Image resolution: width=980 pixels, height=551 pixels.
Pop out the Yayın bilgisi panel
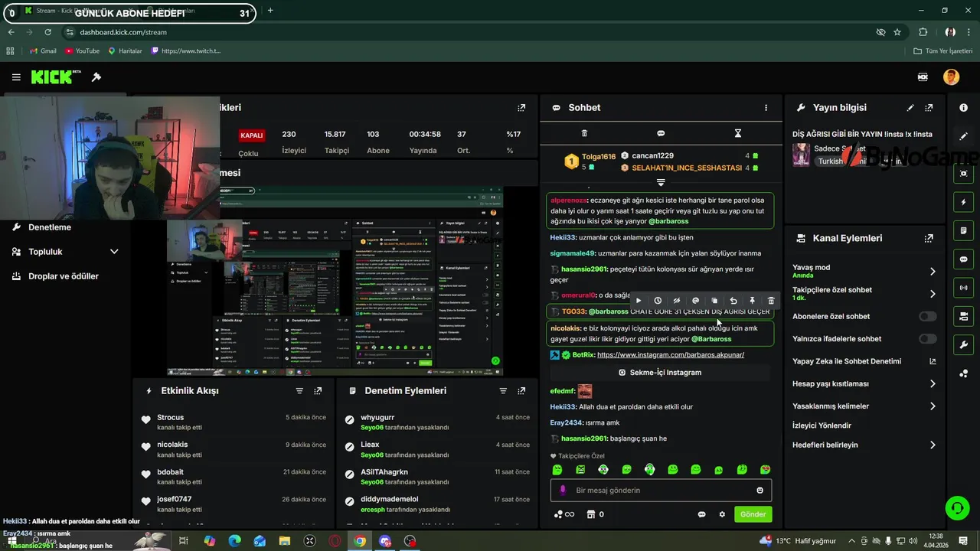pyautogui.click(x=929, y=108)
